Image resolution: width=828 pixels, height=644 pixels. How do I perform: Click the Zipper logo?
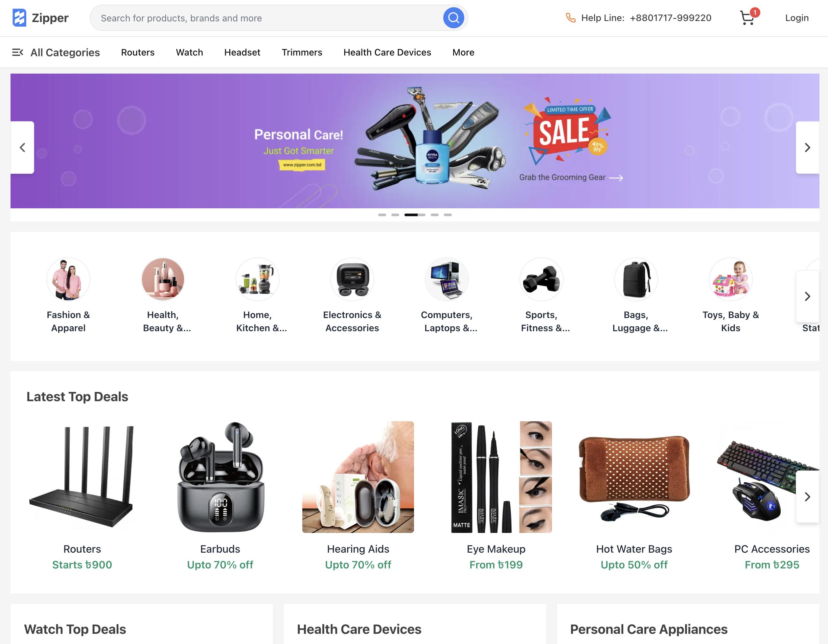point(40,18)
